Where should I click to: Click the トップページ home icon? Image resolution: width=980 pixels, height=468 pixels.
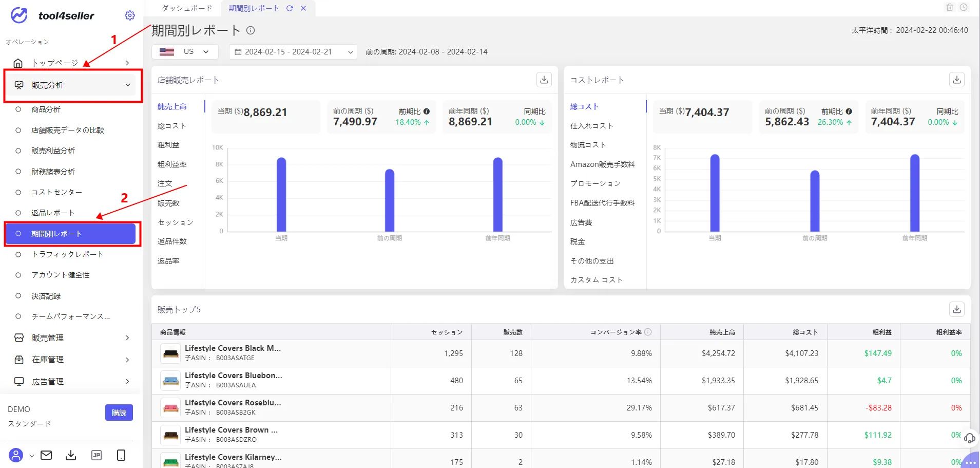(x=18, y=63)
